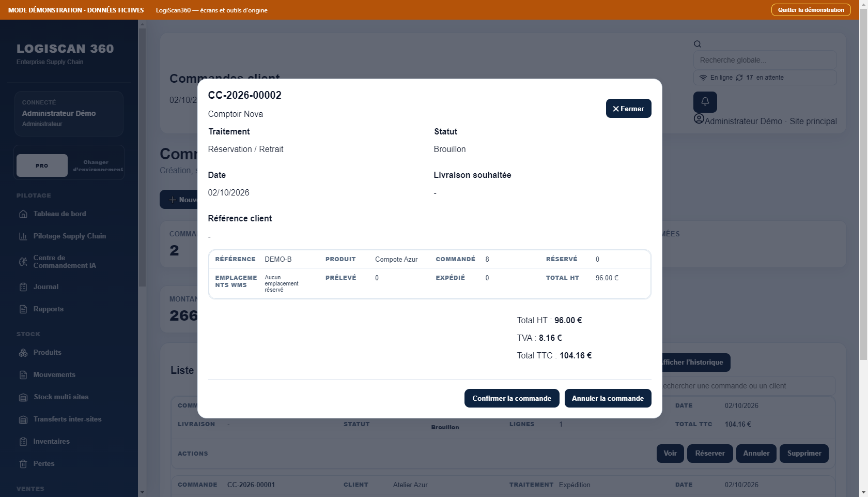Click the Stock multi-sites warehouse icon
Viewport: 868px width, 497px height.
(23, 397)
